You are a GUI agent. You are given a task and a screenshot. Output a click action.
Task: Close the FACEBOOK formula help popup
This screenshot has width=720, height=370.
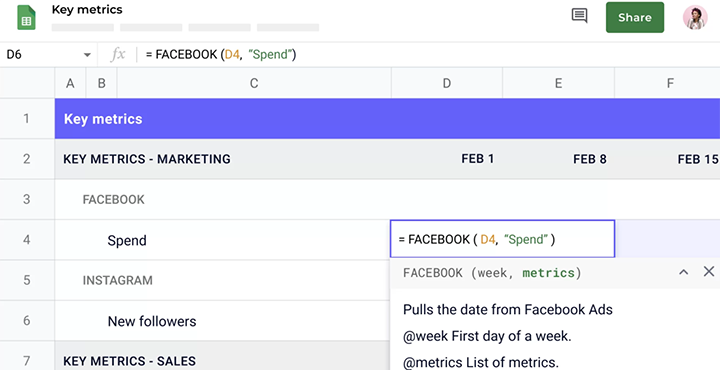(709, 271)
